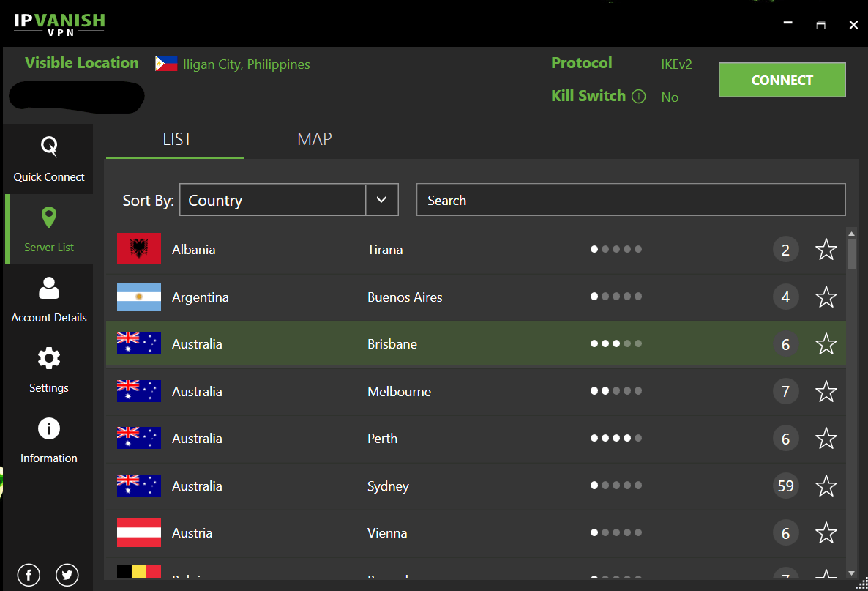This screenshot has height=591, width=868.
Task: Open the Twitter icon link
Action: click(67, 575)
